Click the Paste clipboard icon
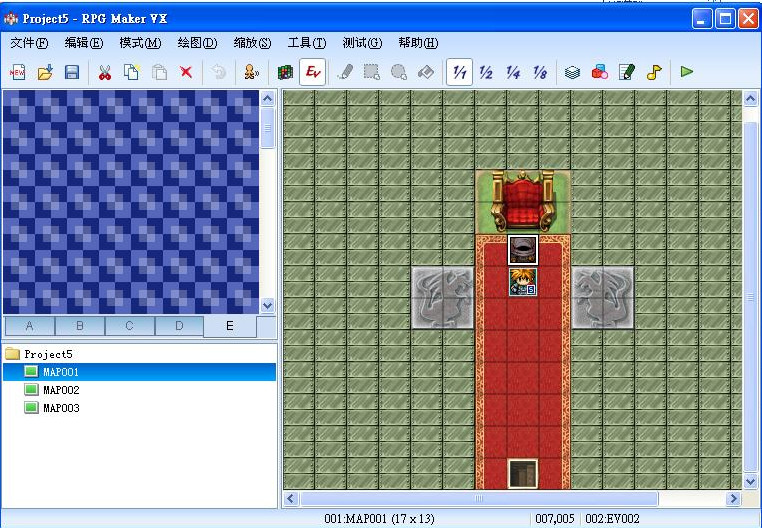Viewport: 762px width, 528px height. [x=159, y=72]
